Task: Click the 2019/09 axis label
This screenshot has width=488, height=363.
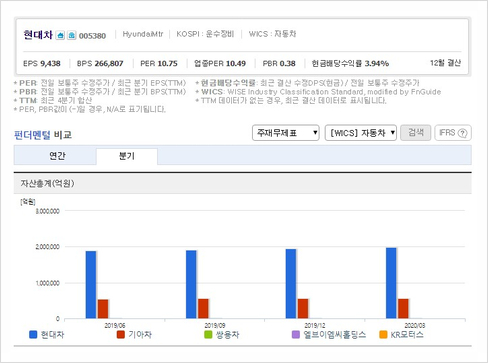Action: coord(215,325)
